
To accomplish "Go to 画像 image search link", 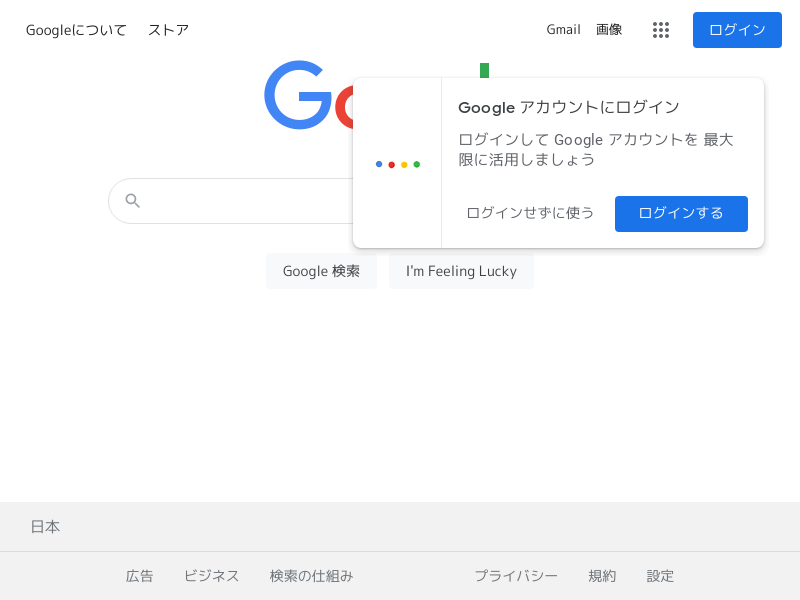I will pos(609,30).
